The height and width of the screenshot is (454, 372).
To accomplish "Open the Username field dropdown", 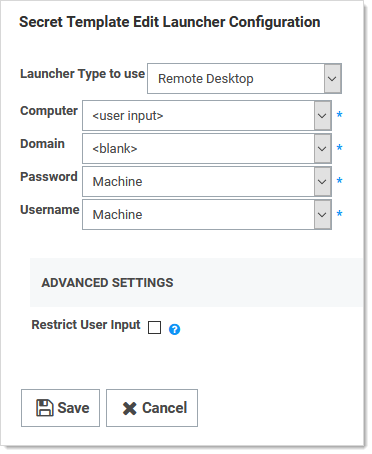I will pos(207,215).
